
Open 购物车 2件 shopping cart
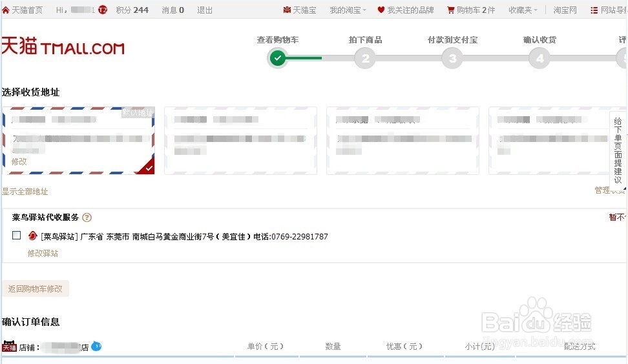tap(471, 10)
